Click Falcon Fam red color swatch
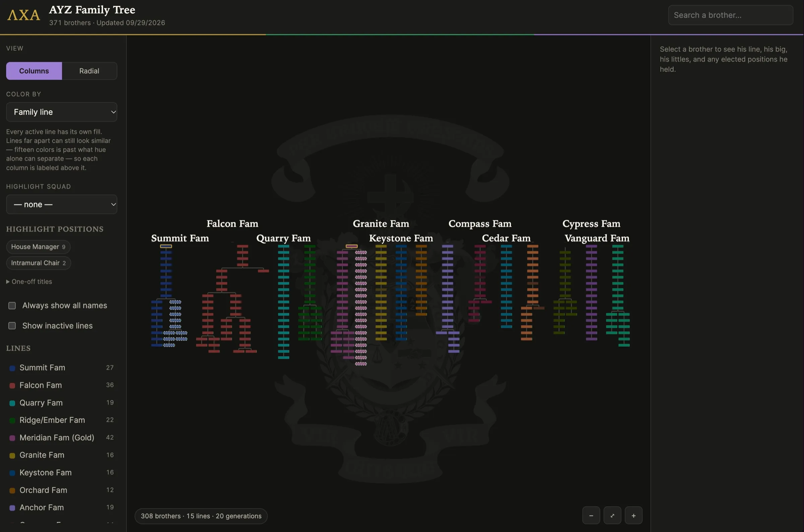The height and width of the screenshot is (532, 804). click(x=12, y=385)
